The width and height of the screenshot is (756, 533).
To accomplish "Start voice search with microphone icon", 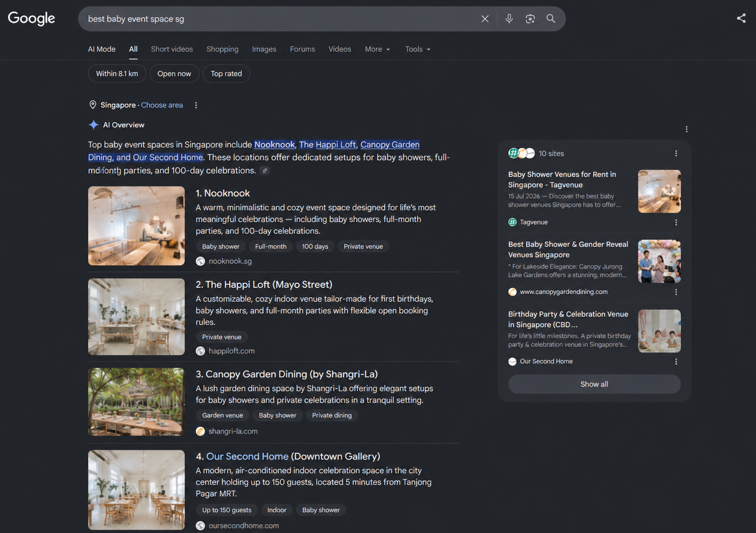I will [509, 19].
